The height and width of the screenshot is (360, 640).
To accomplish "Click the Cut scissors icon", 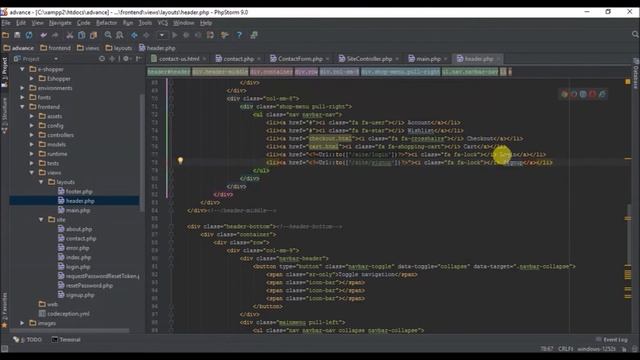I will [70, 35].
